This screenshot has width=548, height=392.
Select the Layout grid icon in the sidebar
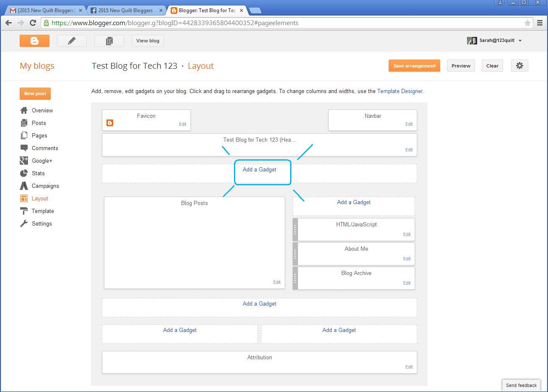click(24, 198)
